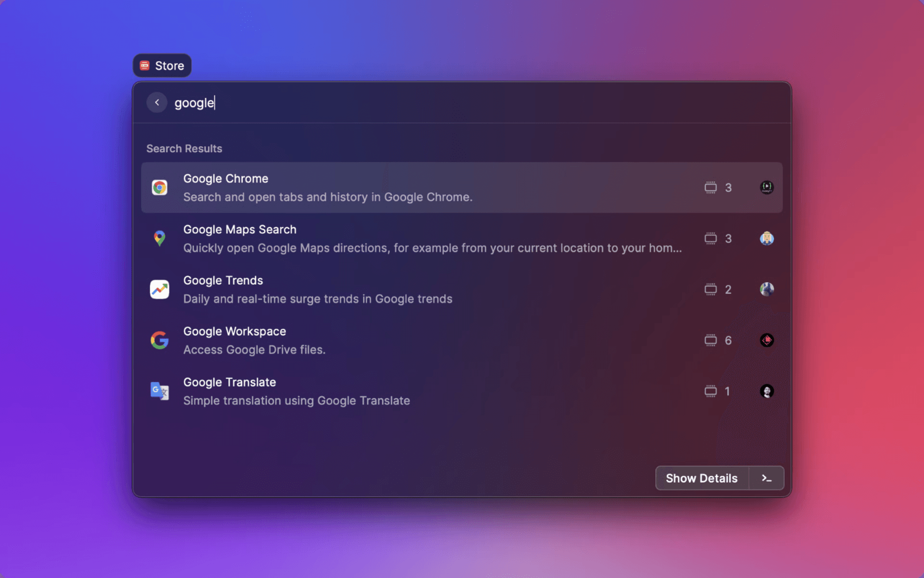Image resolution: width=924 pixels, height=578 pixels.
Task: Click the back chevron in the search bar
Action: pyautogui.click(x=157, y=102)
